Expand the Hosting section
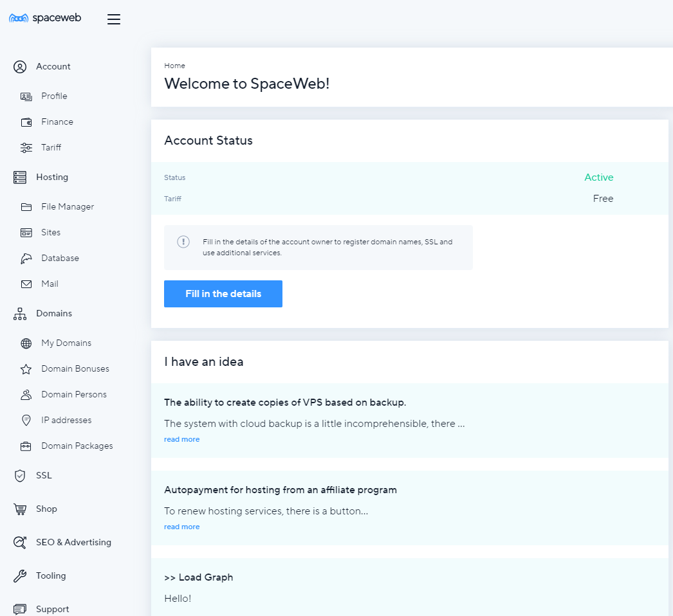 pos(51,177)
